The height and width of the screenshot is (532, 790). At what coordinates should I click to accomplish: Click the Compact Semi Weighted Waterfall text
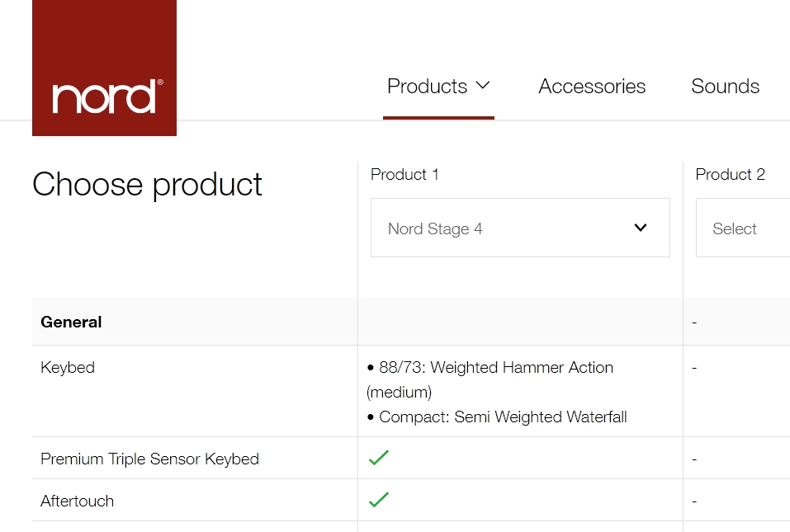[503, 417]
